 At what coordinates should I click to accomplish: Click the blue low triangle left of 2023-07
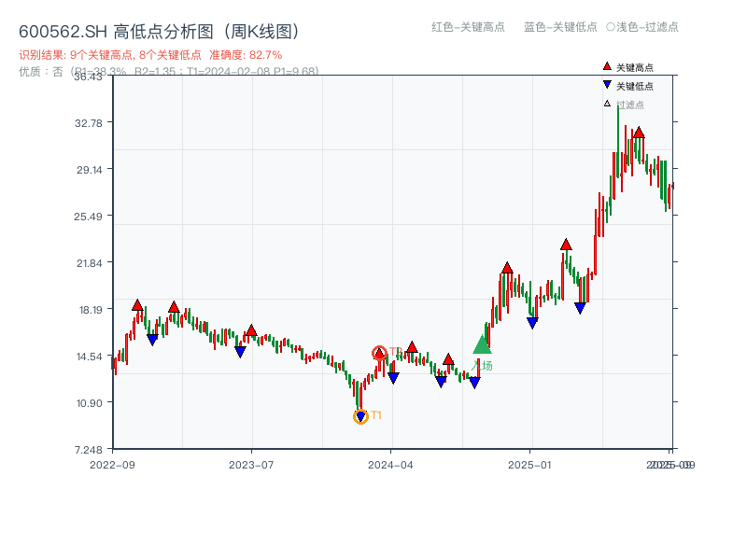pyautogui.click(x=240, y=353)
